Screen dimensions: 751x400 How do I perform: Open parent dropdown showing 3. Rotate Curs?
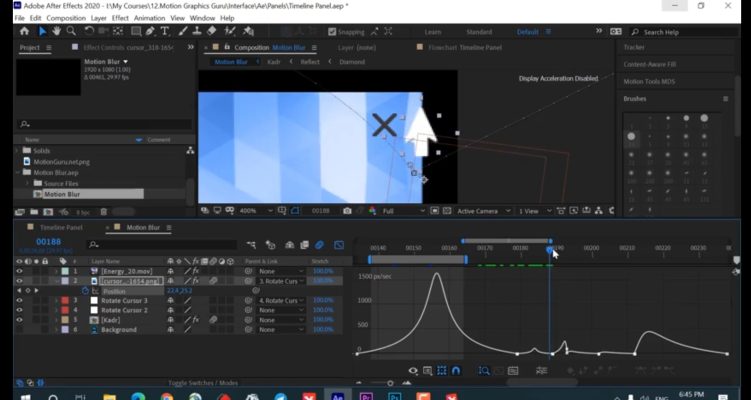pyautogui.click(x=281, y=281)
